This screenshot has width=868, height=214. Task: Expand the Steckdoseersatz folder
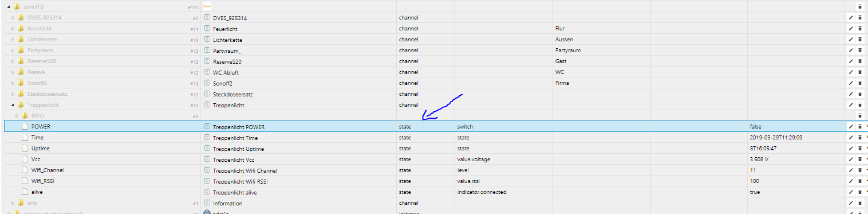(13, 94)
